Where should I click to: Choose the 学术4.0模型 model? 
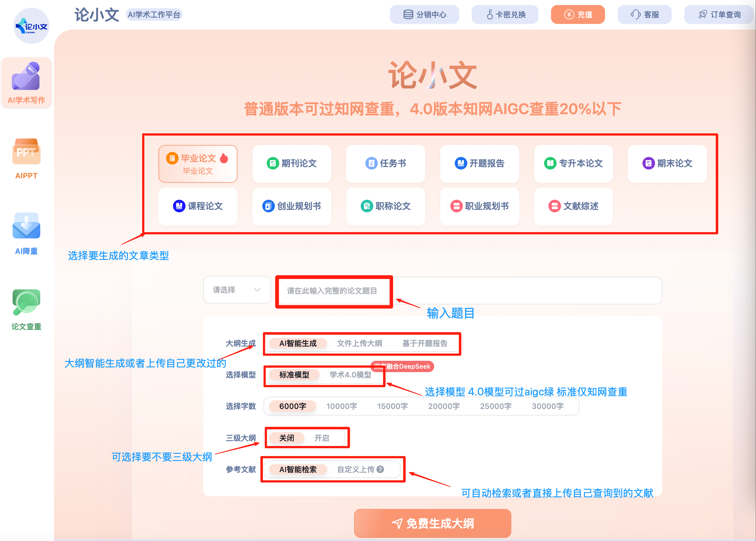pyautogui.click(x=350, y=375)
